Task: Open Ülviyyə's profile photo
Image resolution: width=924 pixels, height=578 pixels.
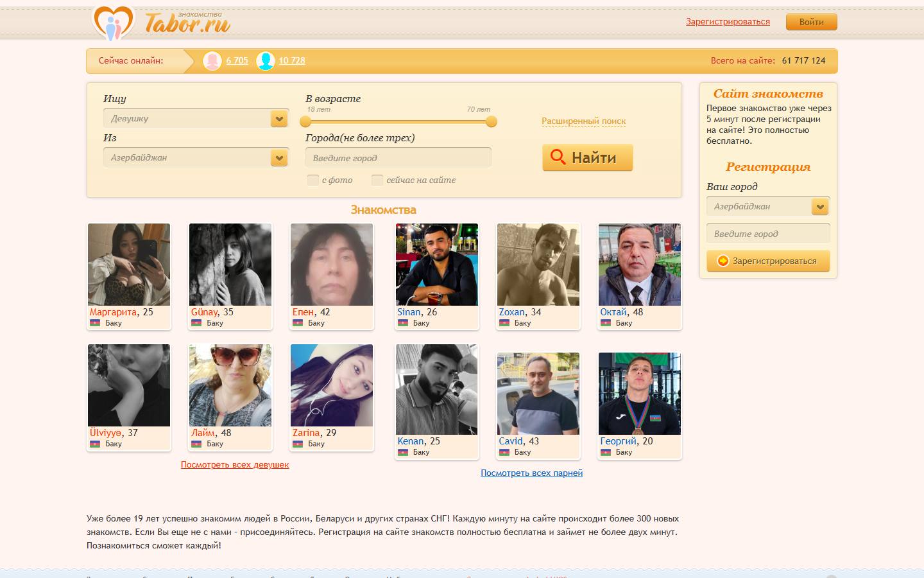Action: [129, 385]
